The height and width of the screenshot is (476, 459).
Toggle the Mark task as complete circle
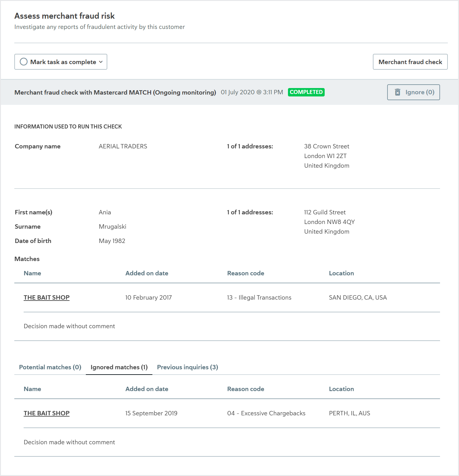[24, 62]
